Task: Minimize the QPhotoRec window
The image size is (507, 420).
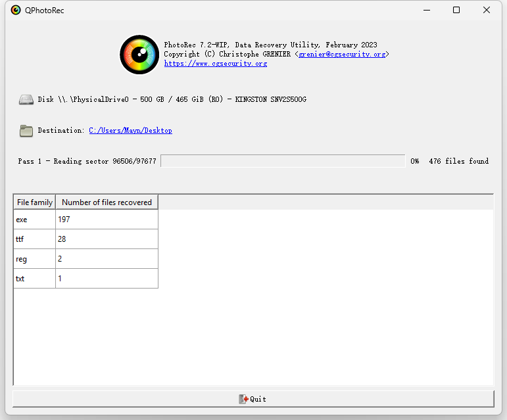Action: (x=427, y=10)
